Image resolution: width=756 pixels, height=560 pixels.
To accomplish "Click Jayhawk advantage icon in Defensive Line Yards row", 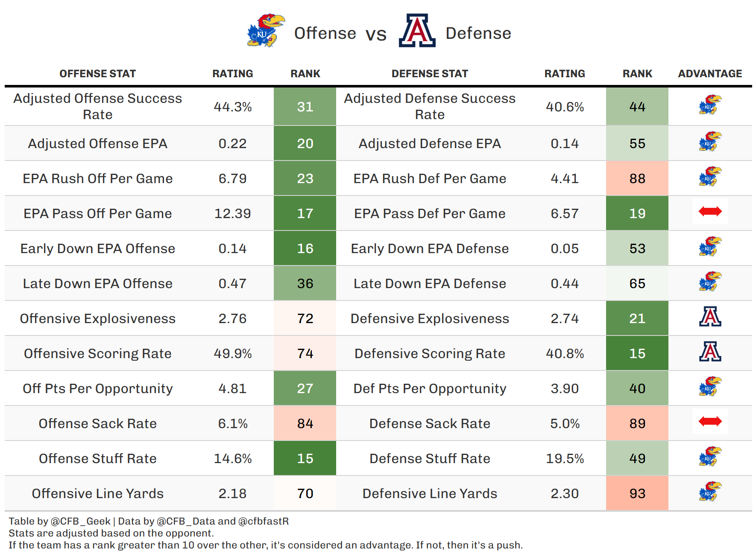I will pyautogui.click(x=710, y=492).
